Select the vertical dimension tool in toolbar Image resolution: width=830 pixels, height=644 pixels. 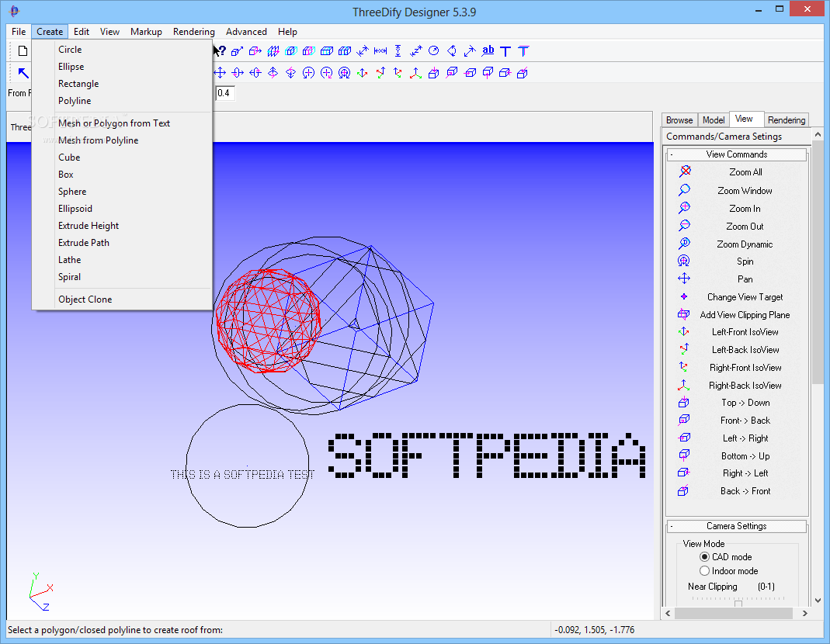(x=398, y=50)
